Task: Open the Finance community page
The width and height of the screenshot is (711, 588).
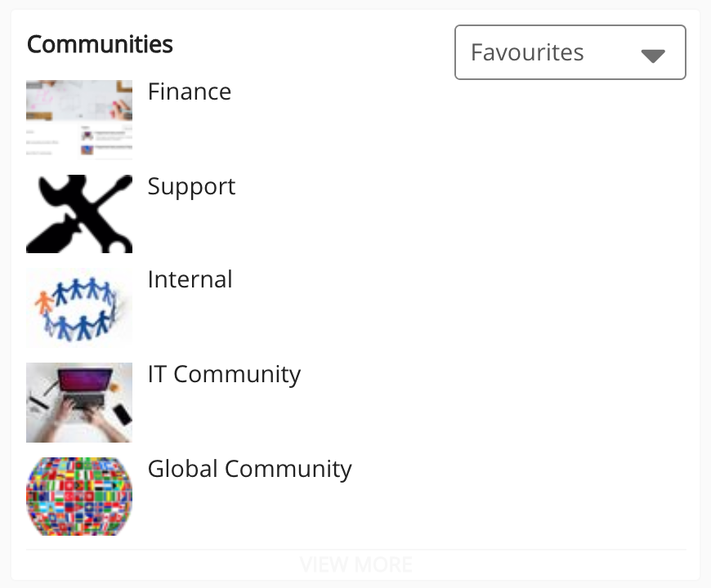Action: pos(189,92)
